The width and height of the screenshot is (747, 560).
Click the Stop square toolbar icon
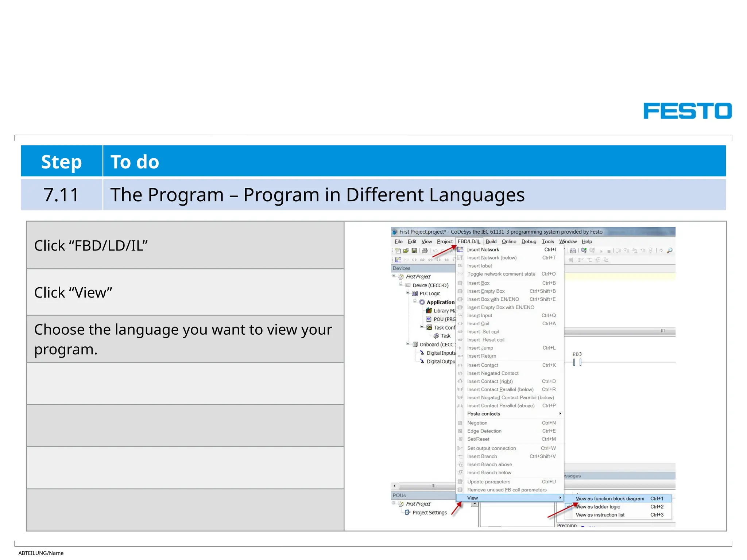click(609, 251)
